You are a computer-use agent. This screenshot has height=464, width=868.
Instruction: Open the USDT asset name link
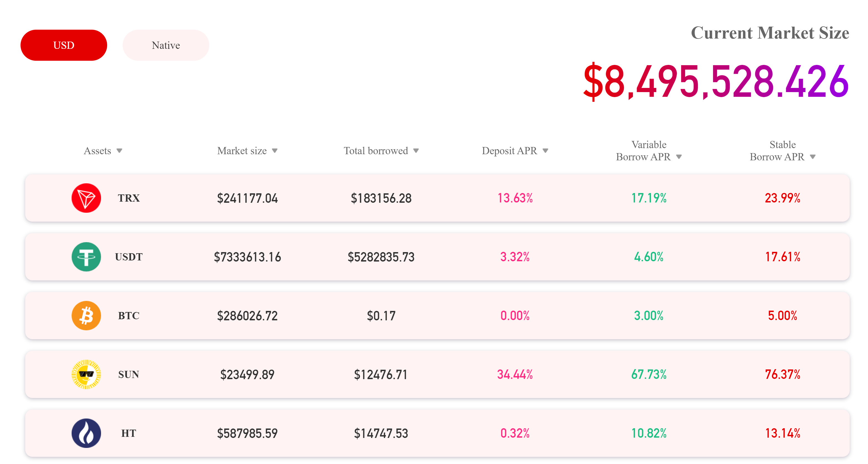129,257
